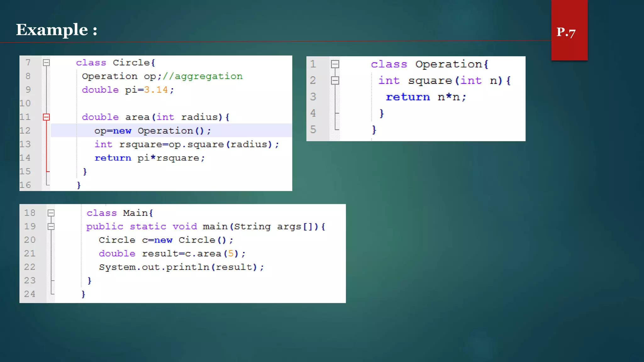644x362 pixels.
Task: Collapse the Circle class fold marker
Action: (46, 63)
